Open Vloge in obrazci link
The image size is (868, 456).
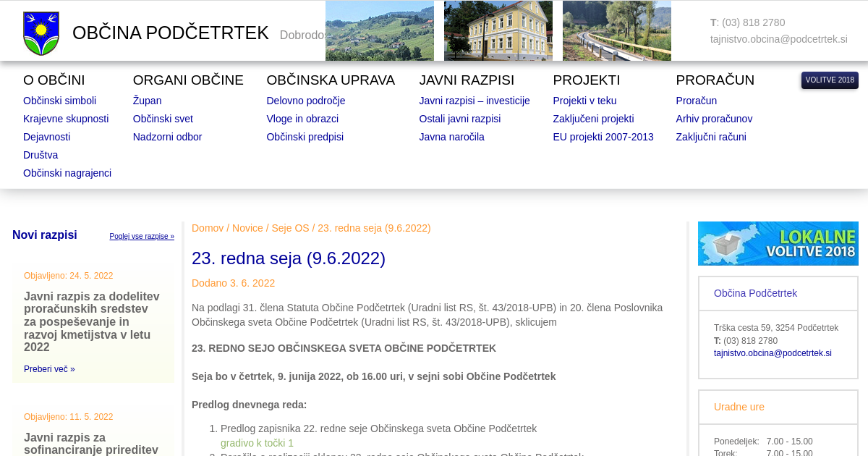tap(302, 119)
